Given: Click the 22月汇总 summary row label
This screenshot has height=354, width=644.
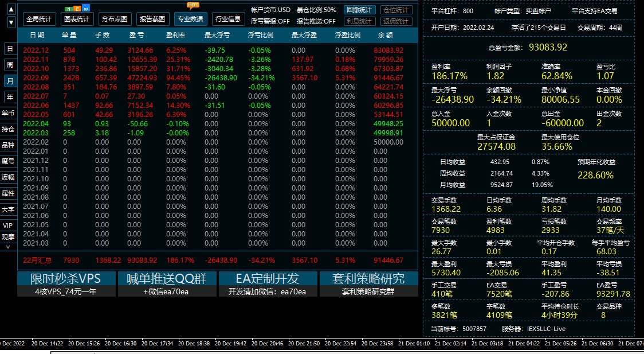Looking at the screenshot, I should pyautogui.click(x=37, y=260).
